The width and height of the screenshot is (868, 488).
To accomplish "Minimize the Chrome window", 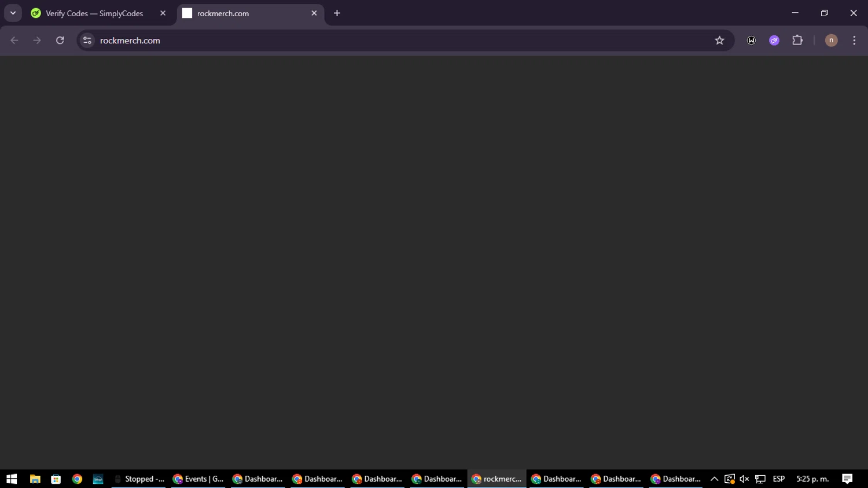I will (795, 13).
